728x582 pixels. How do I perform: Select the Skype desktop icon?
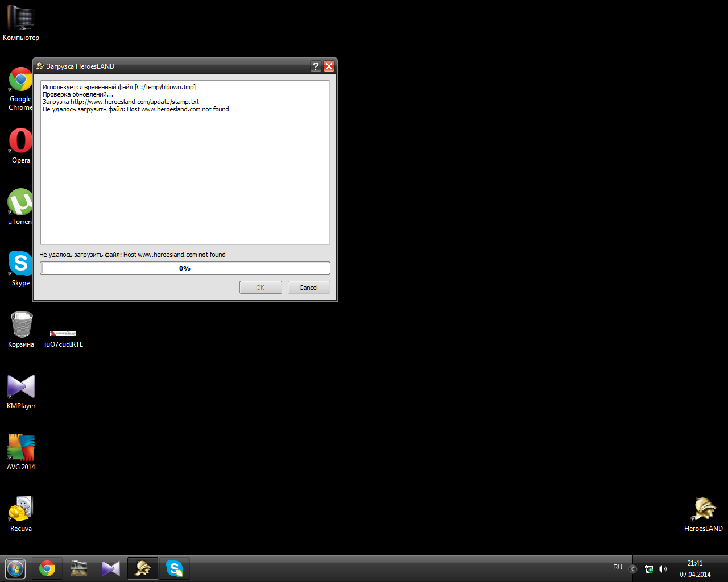(21, 264)
